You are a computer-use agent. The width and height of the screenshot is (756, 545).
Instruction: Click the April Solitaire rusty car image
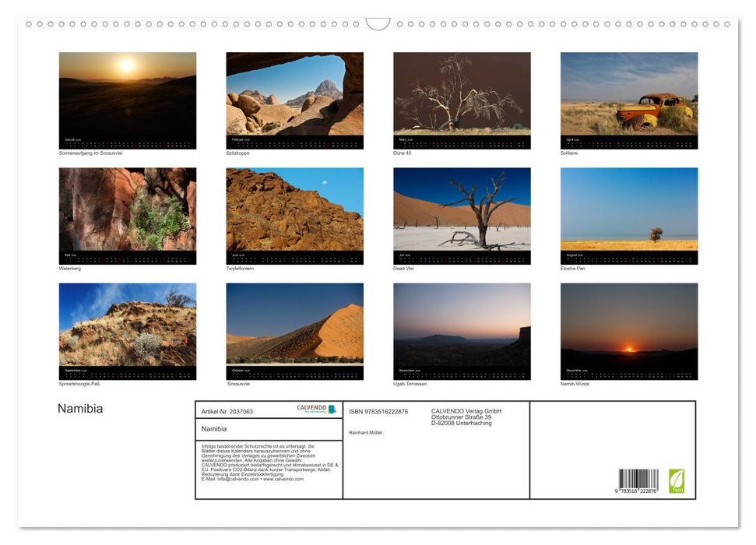(x=628, y=100)
